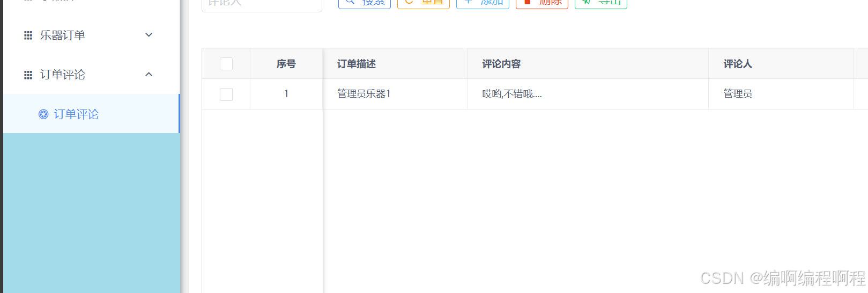Viewport: 868px width, 293px height.
Task: Click the 评论内容 column header
Action: click(588, 64)
